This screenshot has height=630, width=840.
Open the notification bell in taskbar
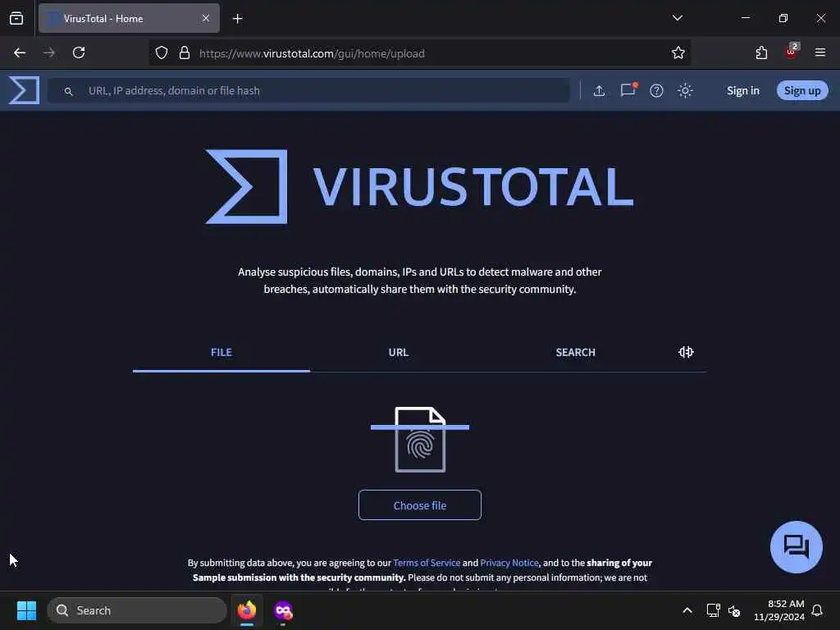tap(817, 610)
